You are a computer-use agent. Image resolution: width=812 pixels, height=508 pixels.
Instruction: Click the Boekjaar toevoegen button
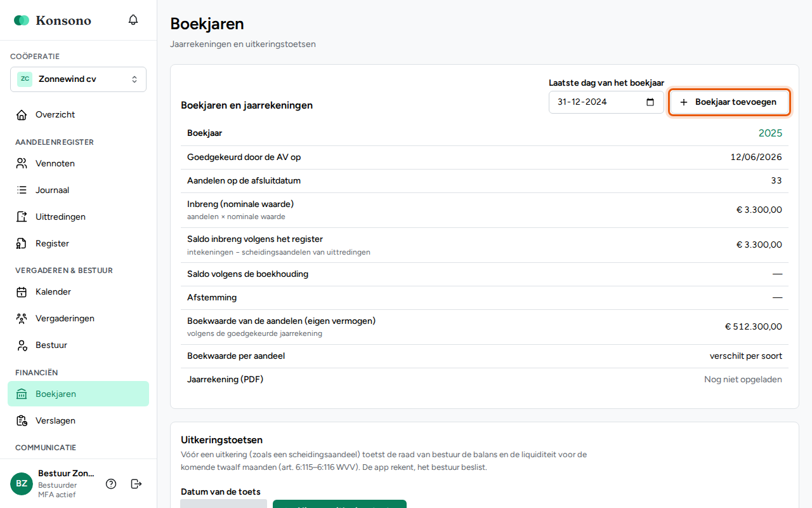[x=729, y=102]
